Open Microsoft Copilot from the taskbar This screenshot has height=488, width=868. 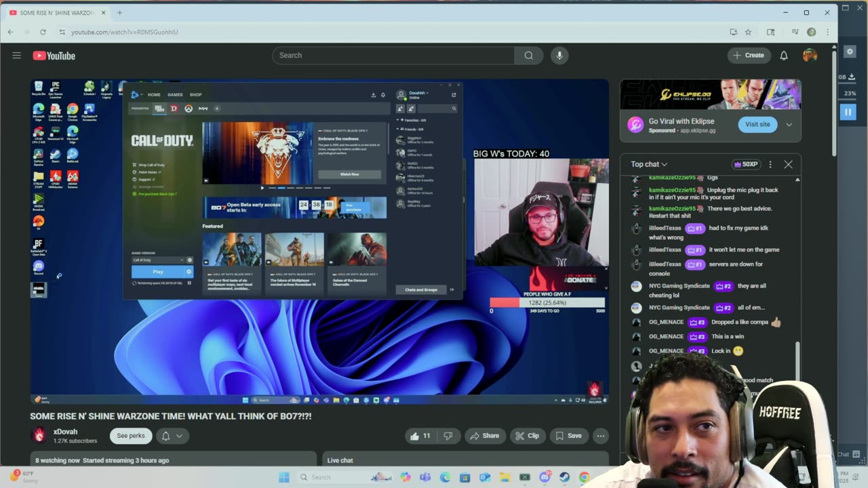pyautogui.click(x=406, y=477)
